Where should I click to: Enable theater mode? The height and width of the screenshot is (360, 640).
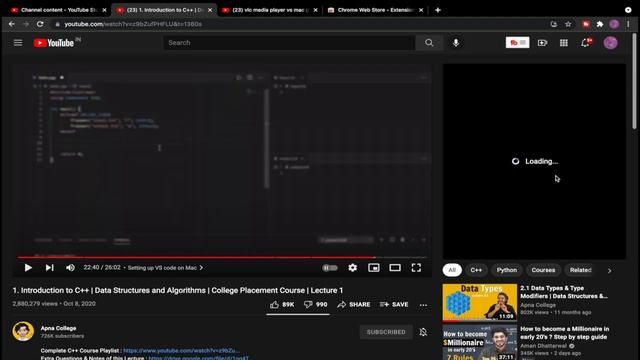[x=395, y=268]
